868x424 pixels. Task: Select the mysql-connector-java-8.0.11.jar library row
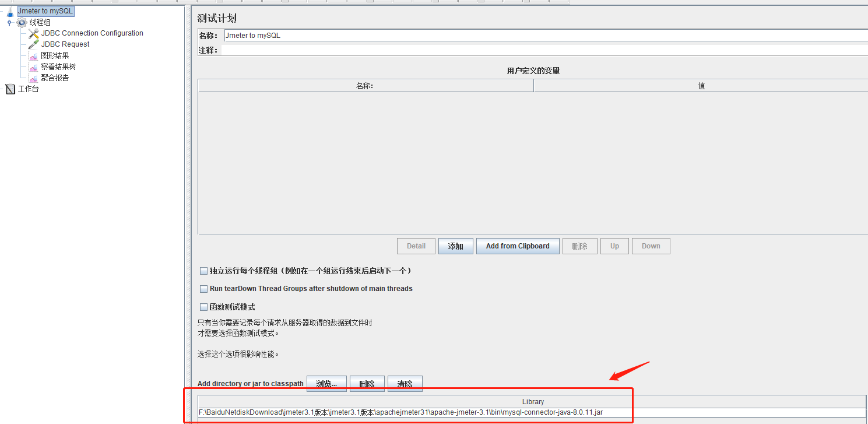pos(532,412)
